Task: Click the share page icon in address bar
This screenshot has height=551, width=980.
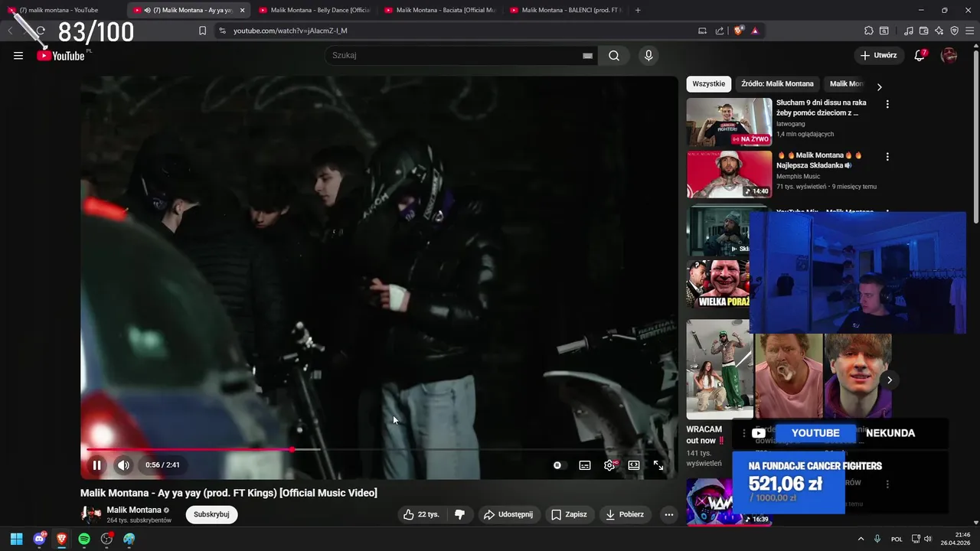Action: pos(720,31)
